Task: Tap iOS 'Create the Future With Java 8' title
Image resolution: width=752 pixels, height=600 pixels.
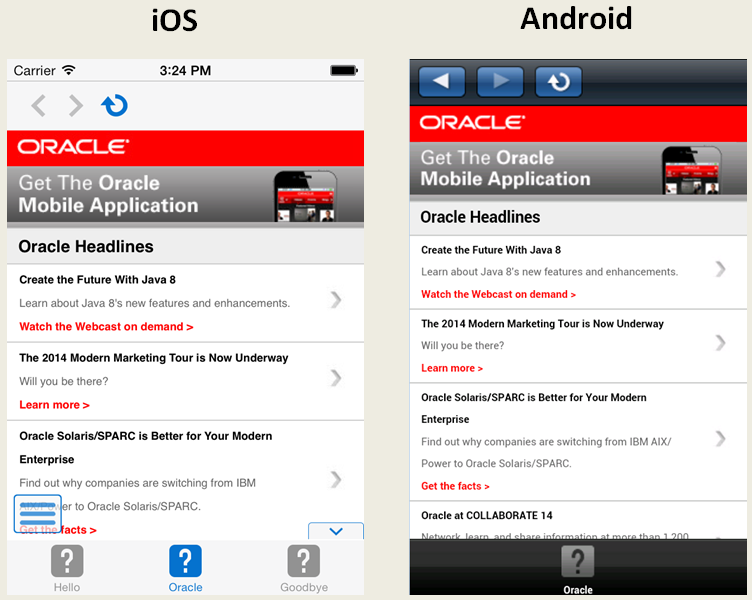Action: 97,280
